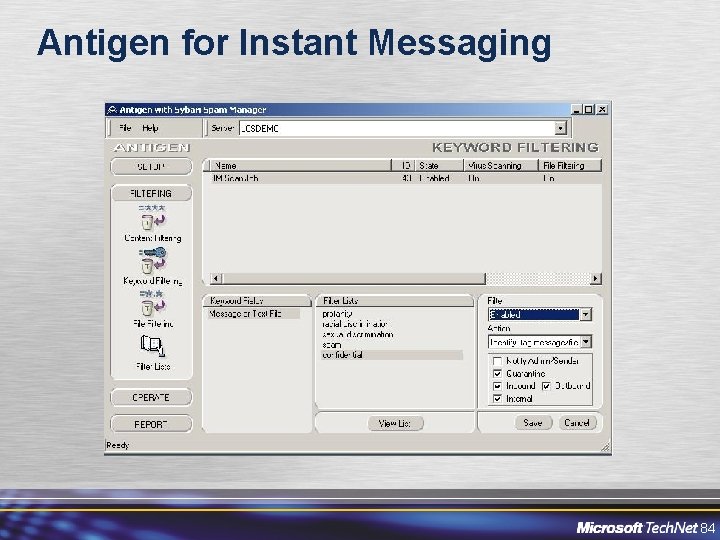720x540 pixels.
Task: Open the OPERATE section
Action: tap(151, 398)
